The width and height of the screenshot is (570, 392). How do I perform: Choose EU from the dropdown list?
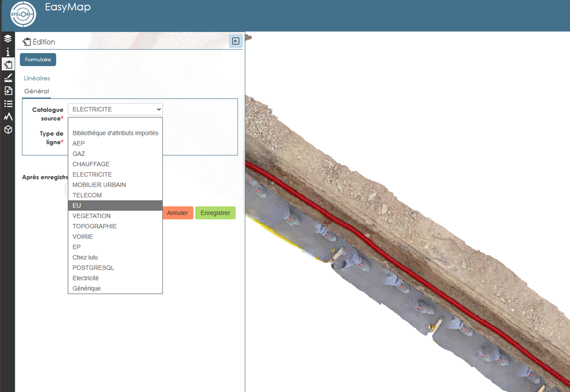(x=115, y=206)
